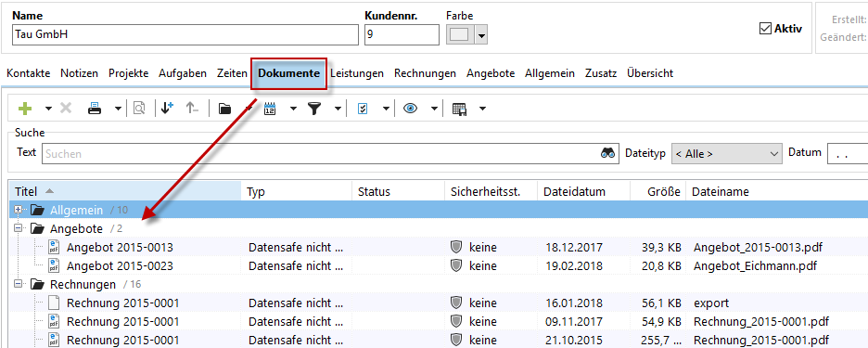Select date cell 21.10.2015
Screen dimensions: 868x348
point(573,340)
